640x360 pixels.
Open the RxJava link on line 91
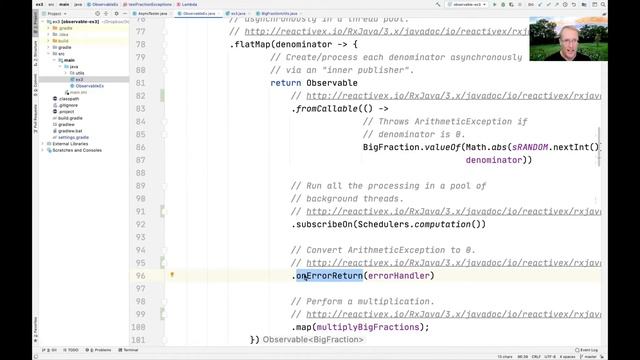(453, 211)
